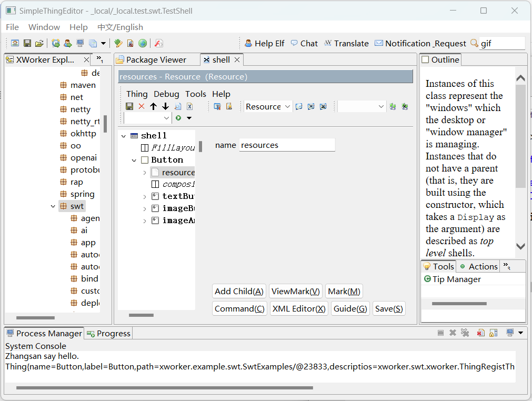Click the XML document icon in editor toolbar

[189, 106]
